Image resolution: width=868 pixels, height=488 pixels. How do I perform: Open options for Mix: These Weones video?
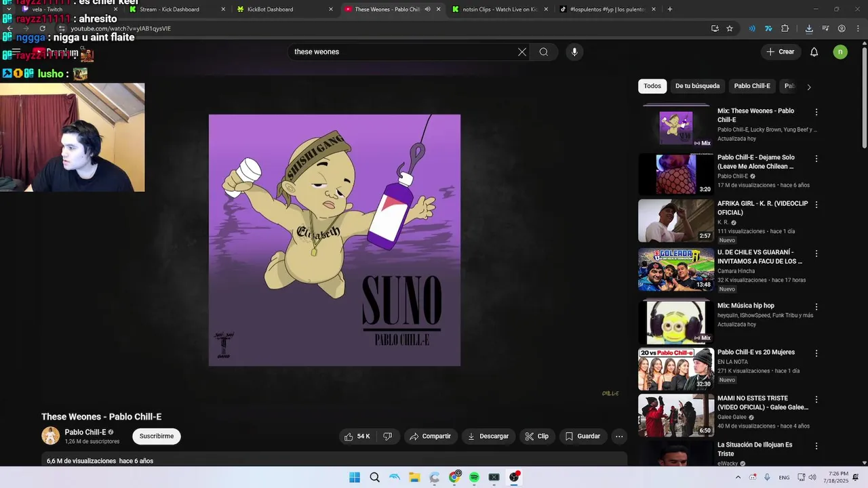816,112
